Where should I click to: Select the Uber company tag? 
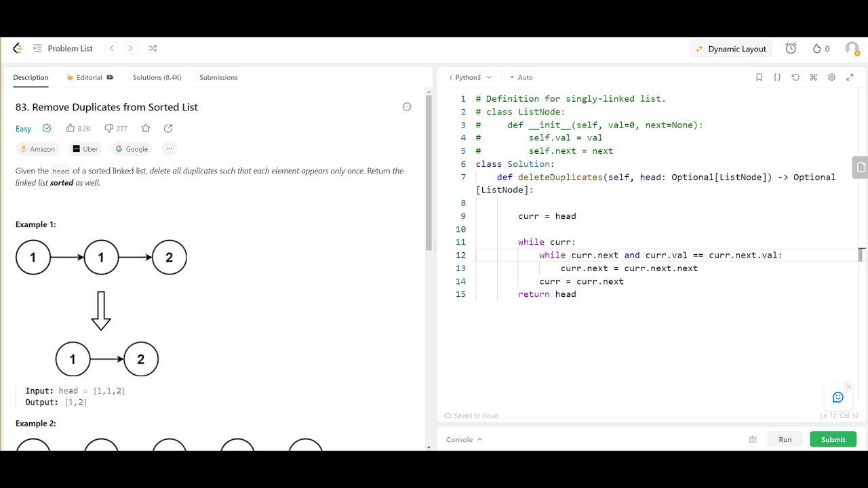point(85,149)
